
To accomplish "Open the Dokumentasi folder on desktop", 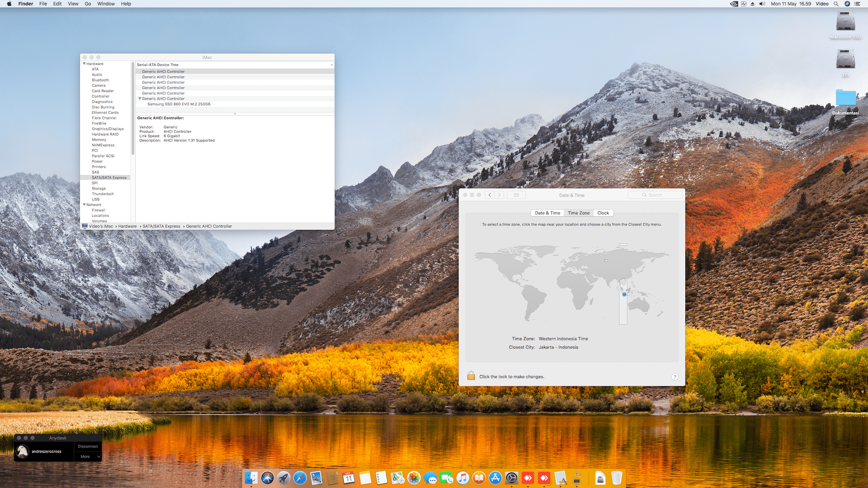I will [x=845, y=98].
